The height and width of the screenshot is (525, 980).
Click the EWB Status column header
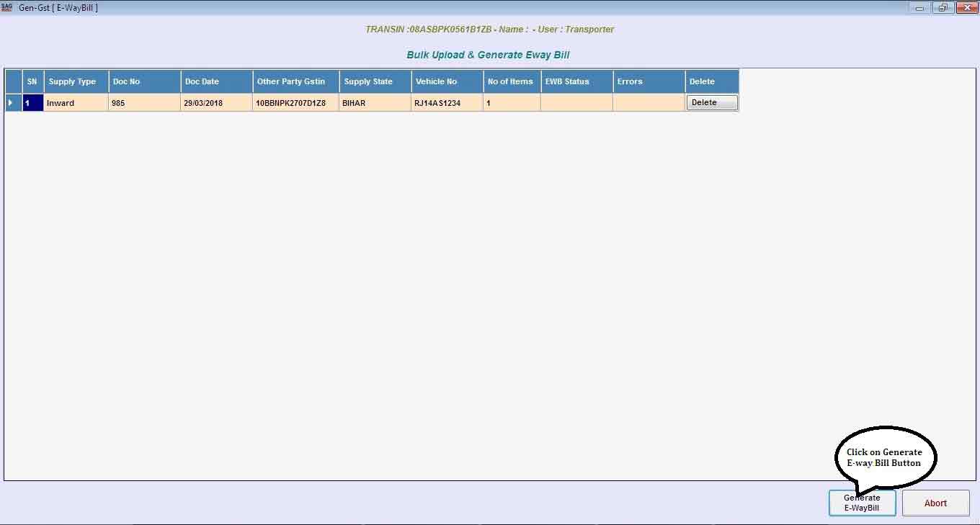point(576,81)
